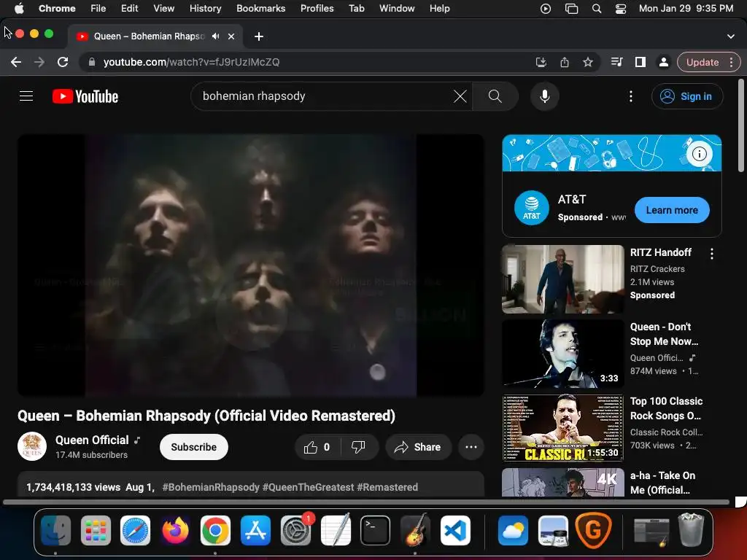Click Learn more on AT&T ad

672,210
